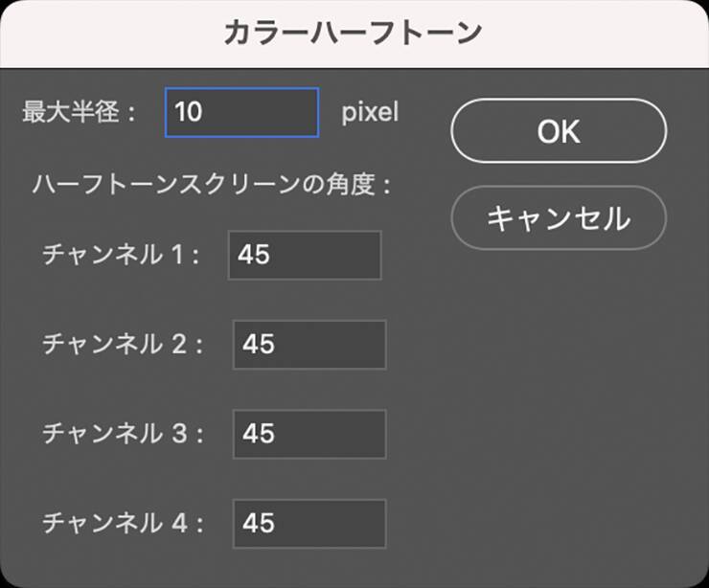Click the ハーフトーンスクリーンの角度 heading

pyautogui.click(x=212, y=184)
